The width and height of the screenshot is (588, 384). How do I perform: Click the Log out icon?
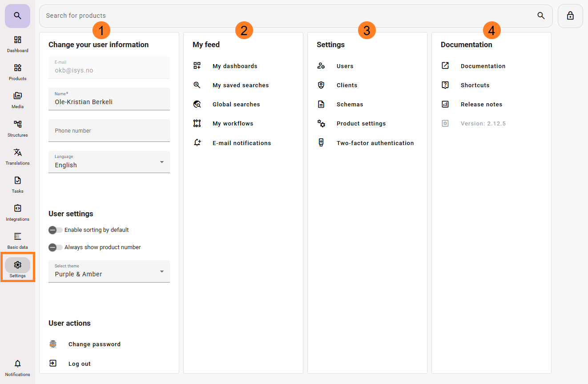53,364
